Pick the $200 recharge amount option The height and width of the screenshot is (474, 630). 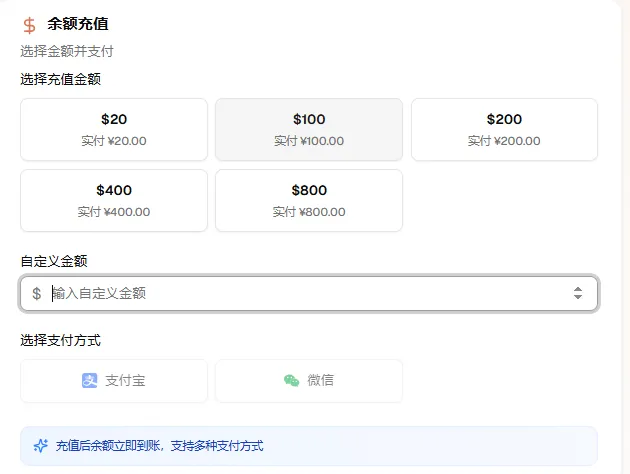(x=504, y=130)
